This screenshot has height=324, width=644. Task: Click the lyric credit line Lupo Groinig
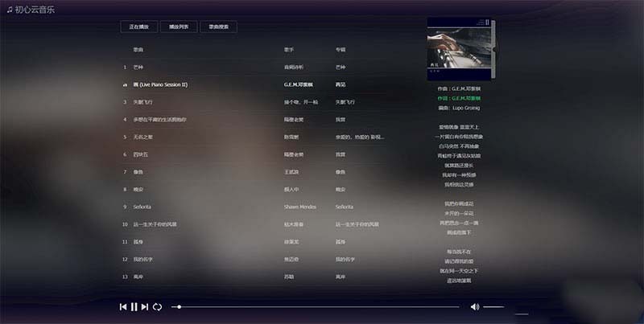[459, 108]
